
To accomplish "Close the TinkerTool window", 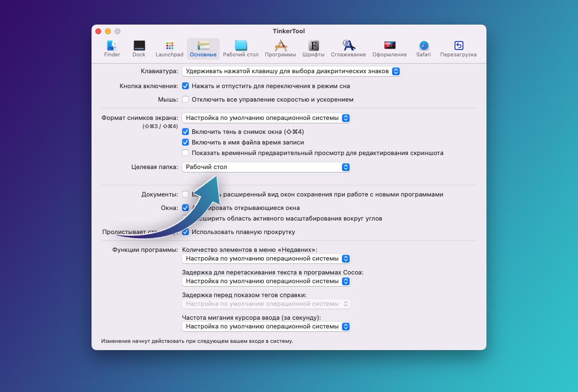I will click(x=98, y=31).
